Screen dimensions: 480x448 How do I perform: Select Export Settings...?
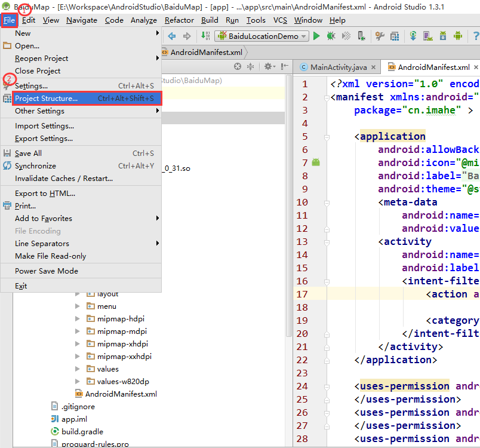(81, 139)
